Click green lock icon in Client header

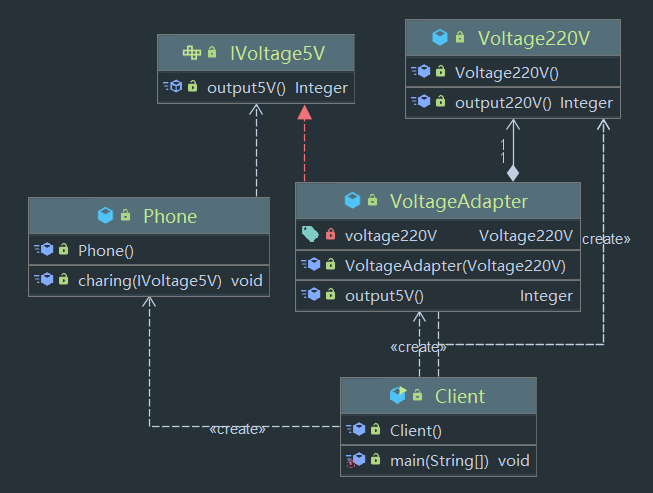417,395
